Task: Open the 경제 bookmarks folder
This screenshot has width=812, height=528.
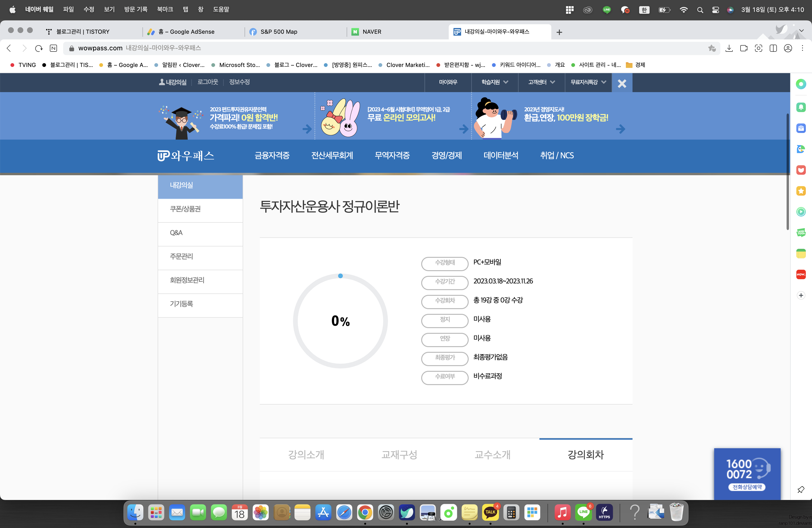Action: (636, 65)
